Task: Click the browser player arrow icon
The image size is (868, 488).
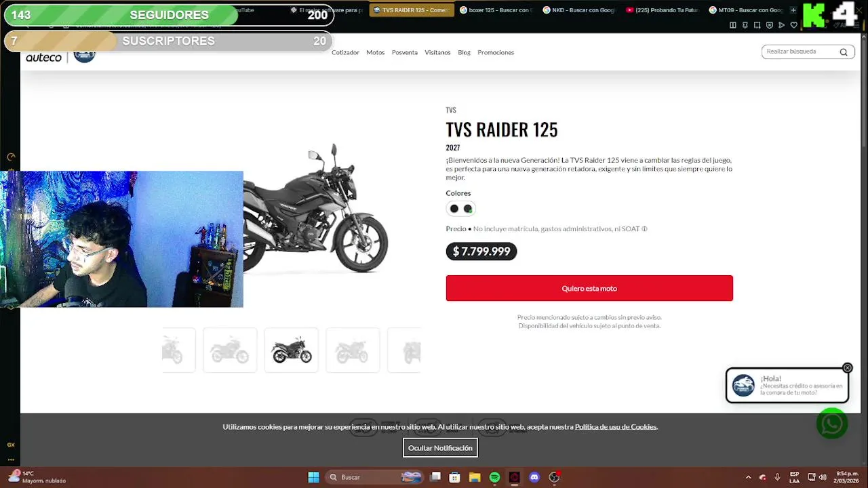Action: pyautogui.click(x=781, y=25)
